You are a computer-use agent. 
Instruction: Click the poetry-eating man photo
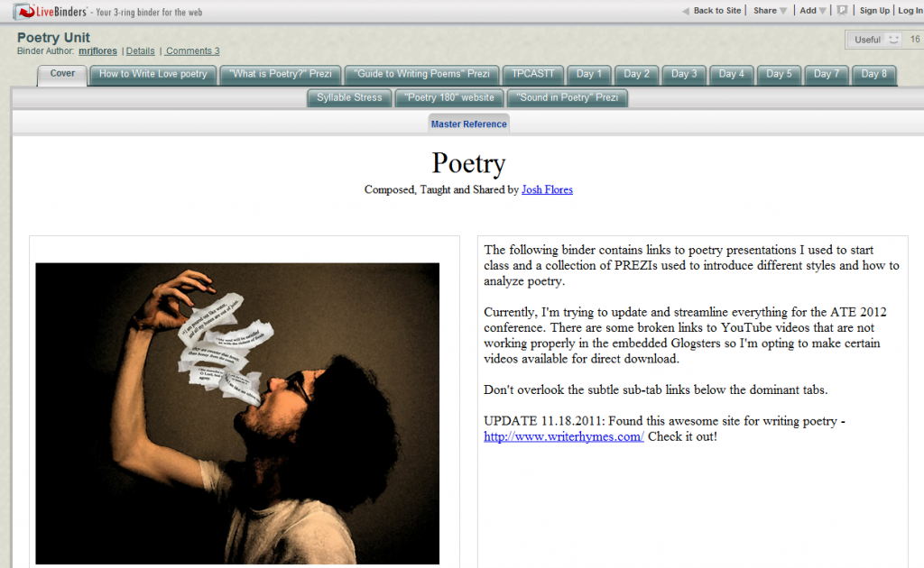237,413
